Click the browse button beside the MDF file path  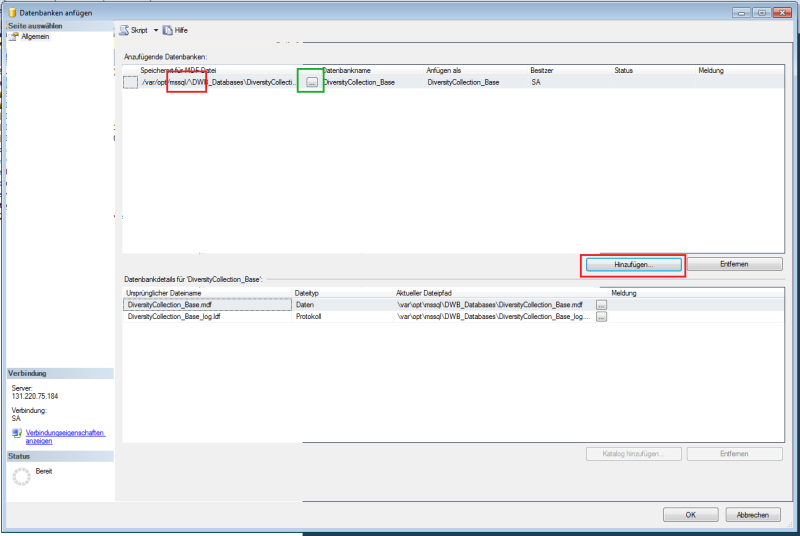311,83
